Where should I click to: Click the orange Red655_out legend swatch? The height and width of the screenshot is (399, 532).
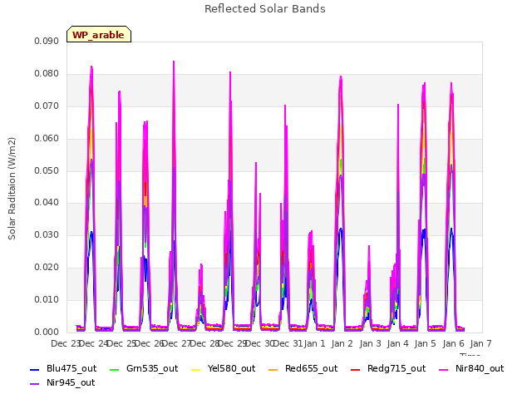(273, 369)
